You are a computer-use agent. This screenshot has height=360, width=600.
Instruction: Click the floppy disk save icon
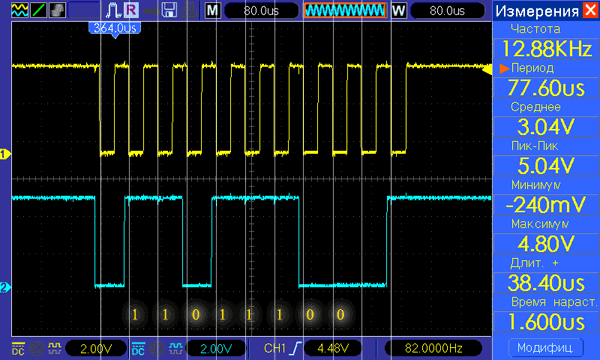(169, 10)
